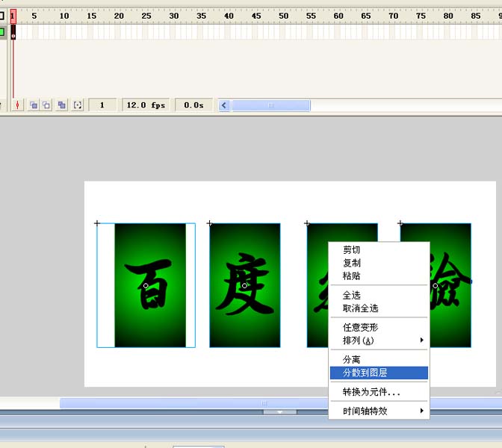Click the 12.0 fps frame rate display

[x=146, y=105]
